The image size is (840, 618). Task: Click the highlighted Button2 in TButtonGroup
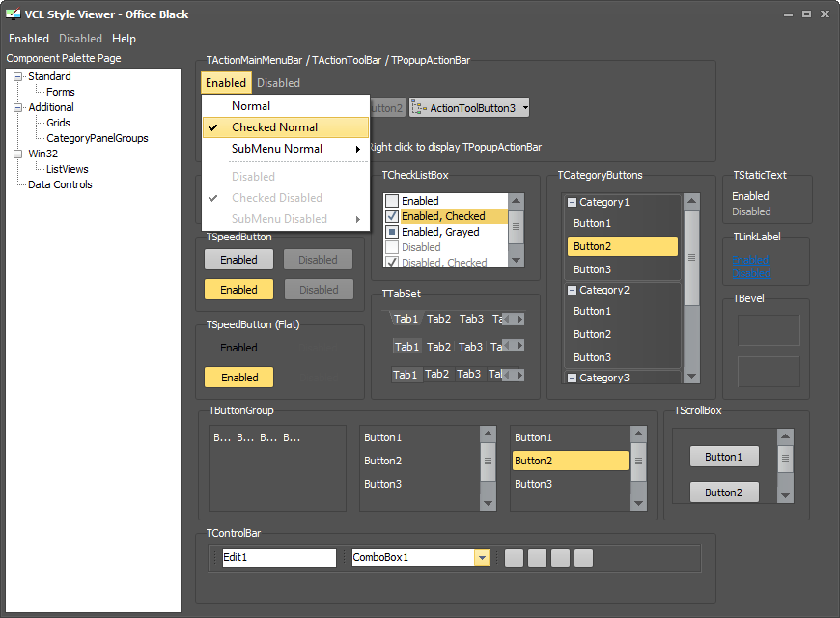pyautogui.click(x=571, y=461)
